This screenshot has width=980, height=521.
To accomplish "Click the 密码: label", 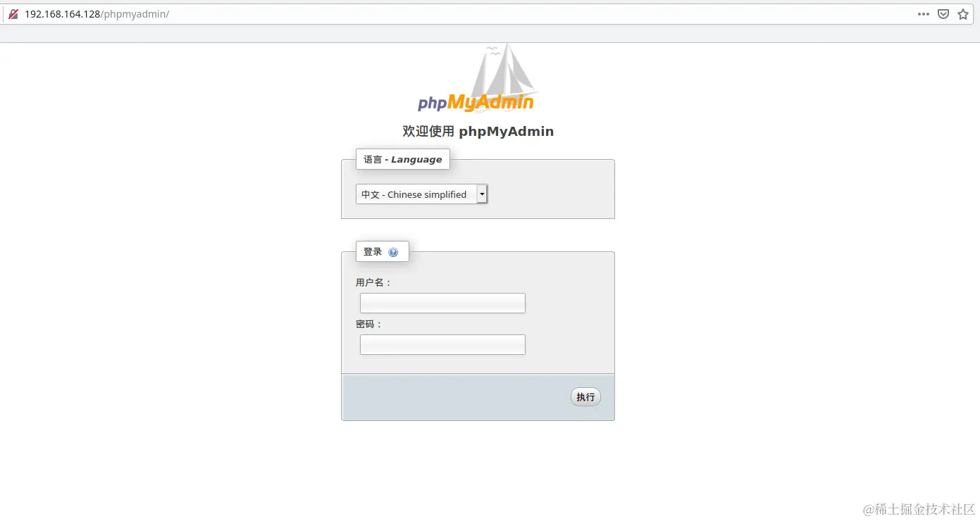I will (x=369, y=325).
